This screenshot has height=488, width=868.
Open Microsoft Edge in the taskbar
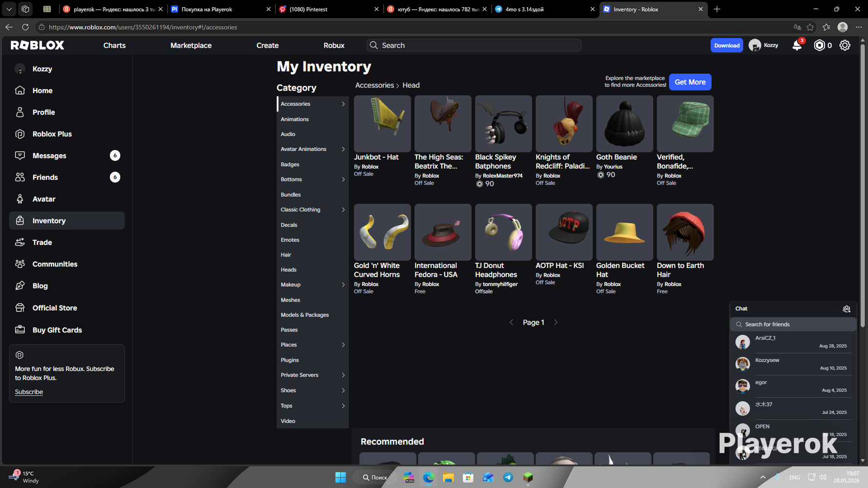click(428, 477)
